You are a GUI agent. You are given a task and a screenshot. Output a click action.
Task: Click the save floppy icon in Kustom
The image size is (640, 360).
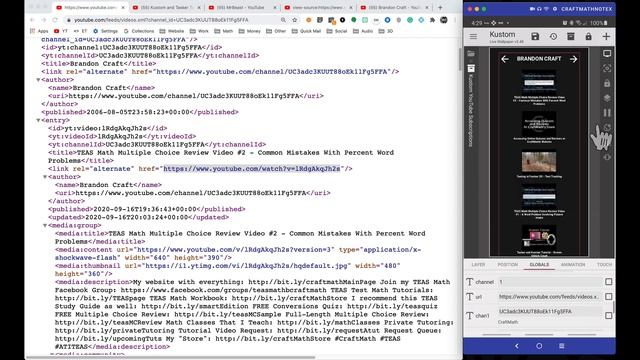(535, 36)
